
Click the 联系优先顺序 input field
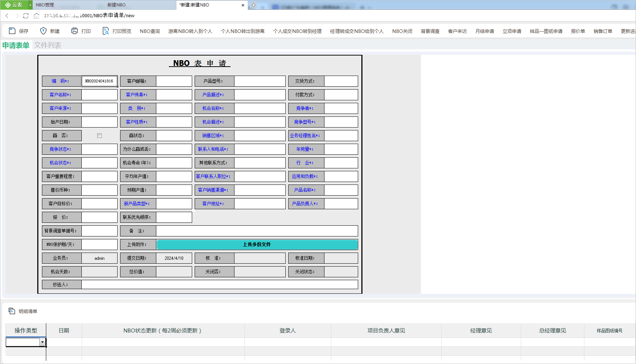(x=174, y=217)
